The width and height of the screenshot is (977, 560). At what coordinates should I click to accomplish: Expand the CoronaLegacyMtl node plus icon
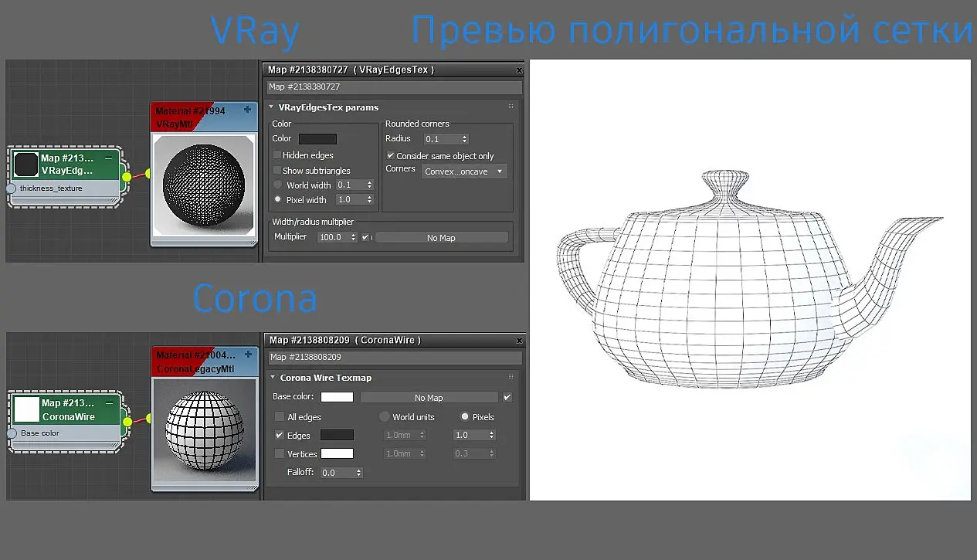(x=248, y=355)
